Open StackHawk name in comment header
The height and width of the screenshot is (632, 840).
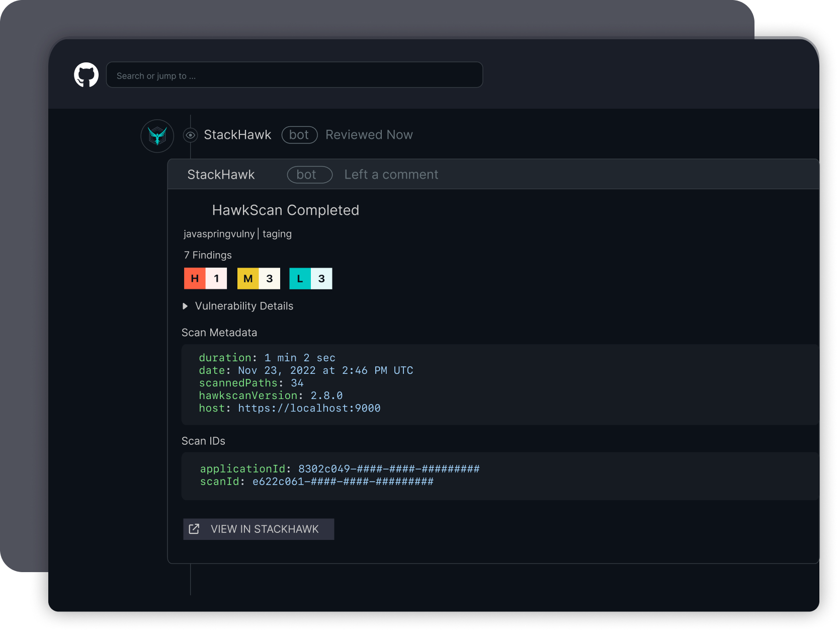pos(221,175)
